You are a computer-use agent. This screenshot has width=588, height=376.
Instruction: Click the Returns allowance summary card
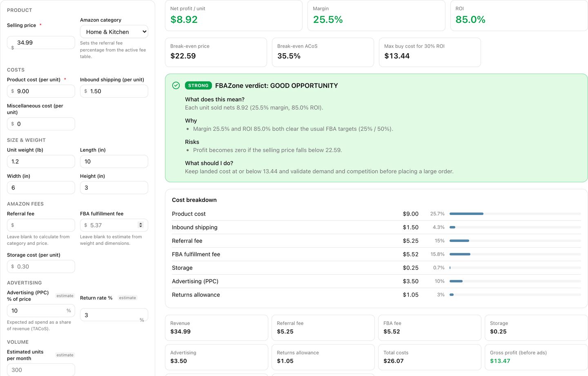(323, 357)
